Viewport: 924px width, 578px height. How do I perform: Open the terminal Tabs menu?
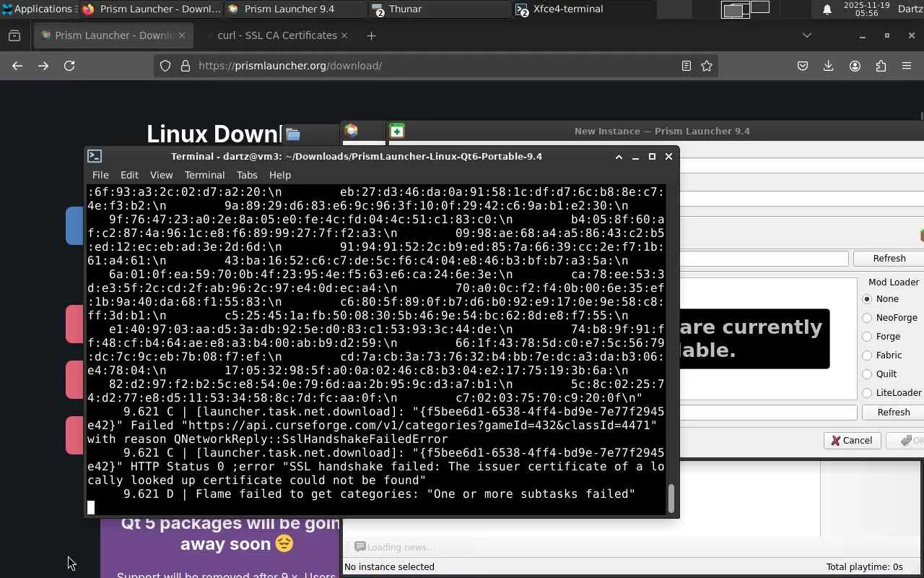[247, 175]
